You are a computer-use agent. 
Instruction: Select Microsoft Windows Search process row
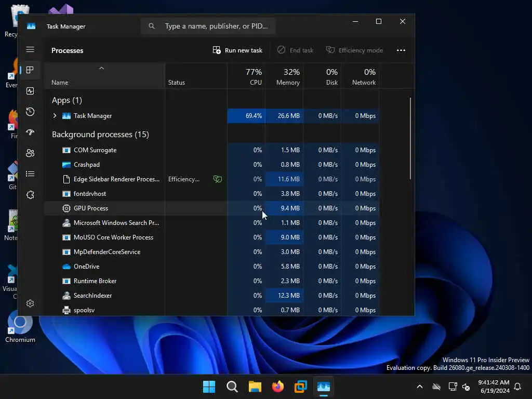pos(212,223)
